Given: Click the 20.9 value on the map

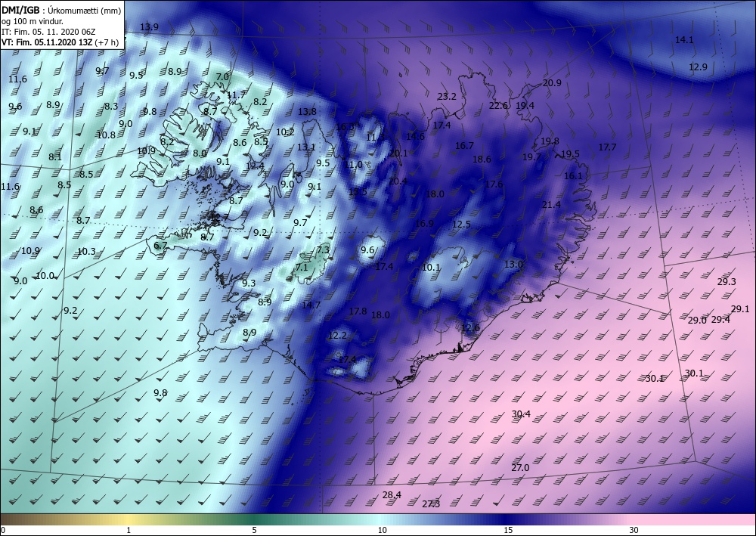Looking at the screenshot, I should tap(552, 83).
